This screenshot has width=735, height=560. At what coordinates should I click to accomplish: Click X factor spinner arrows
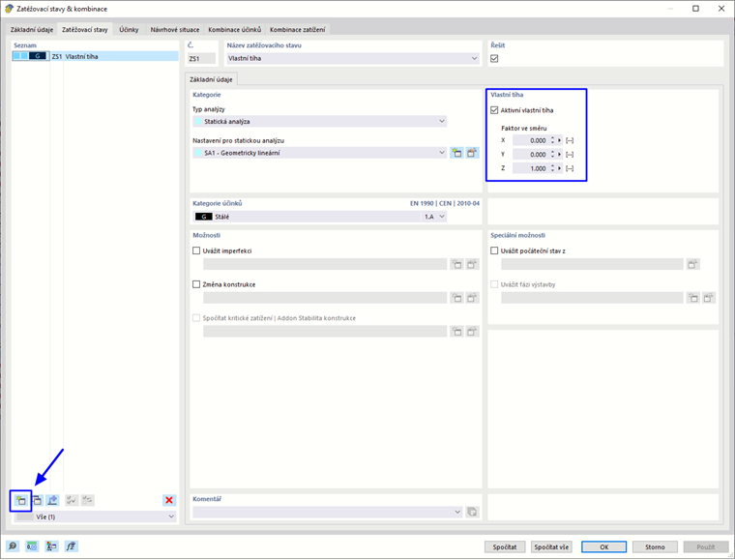(552, 140)
